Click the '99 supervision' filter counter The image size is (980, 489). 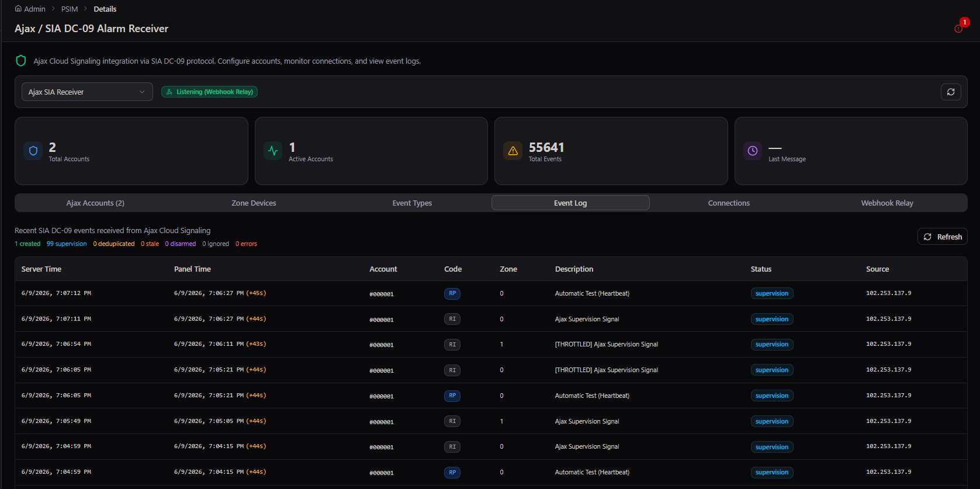coord(67,244)
